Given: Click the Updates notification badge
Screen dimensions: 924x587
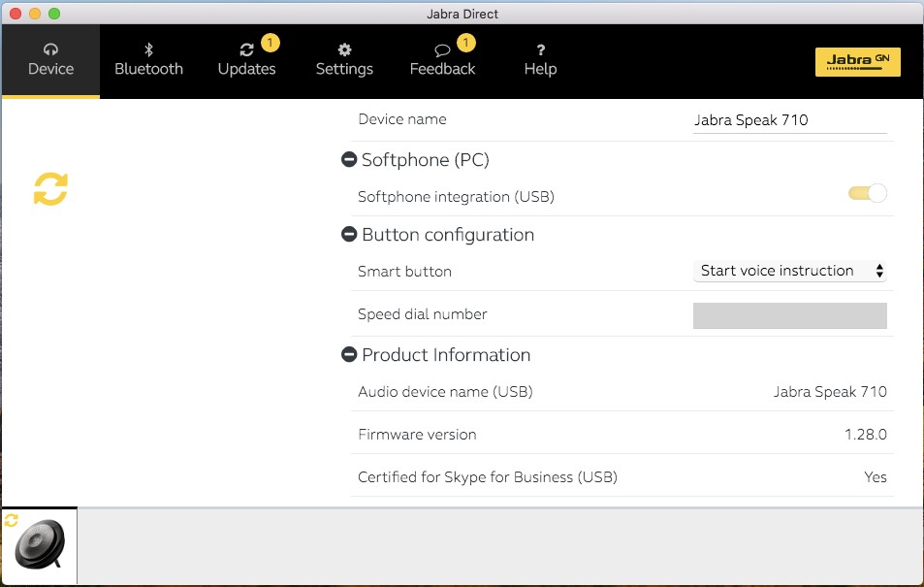Looking at the screenshot, I should pos(270,43).
